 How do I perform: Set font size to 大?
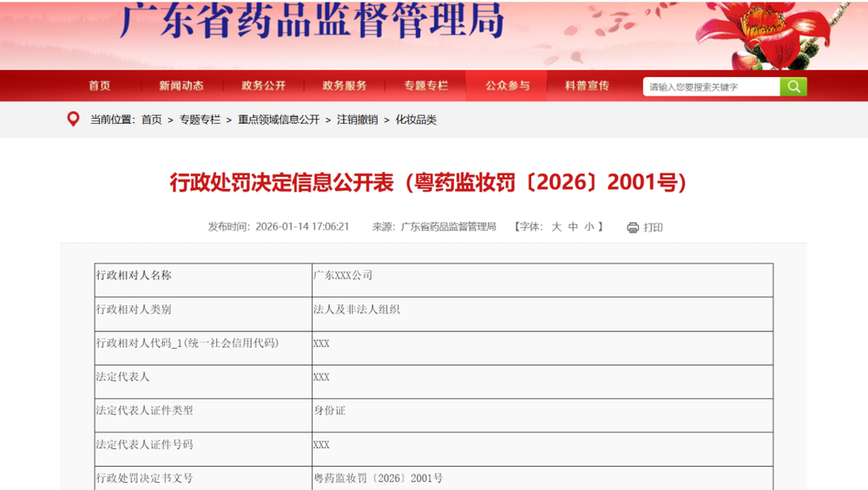[x=556, y=226]
